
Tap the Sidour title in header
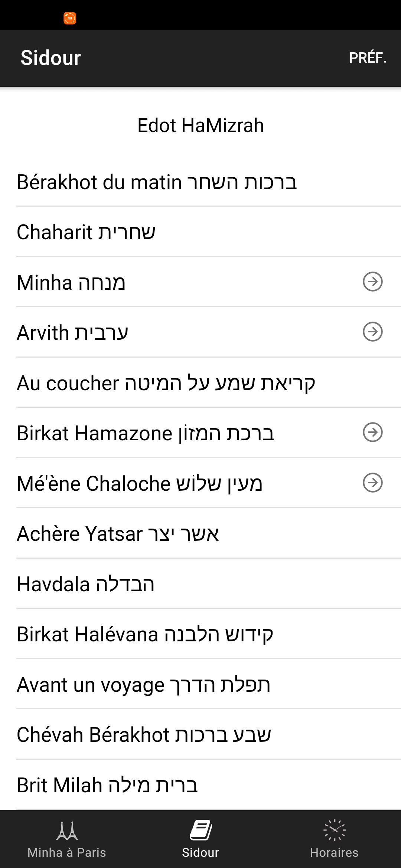pos(51,58)
